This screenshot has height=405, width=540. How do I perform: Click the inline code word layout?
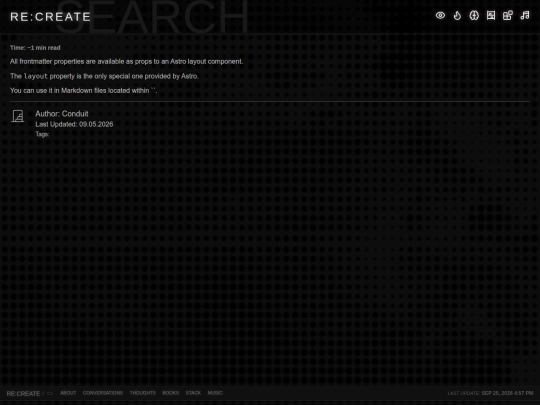pos(36,76)
